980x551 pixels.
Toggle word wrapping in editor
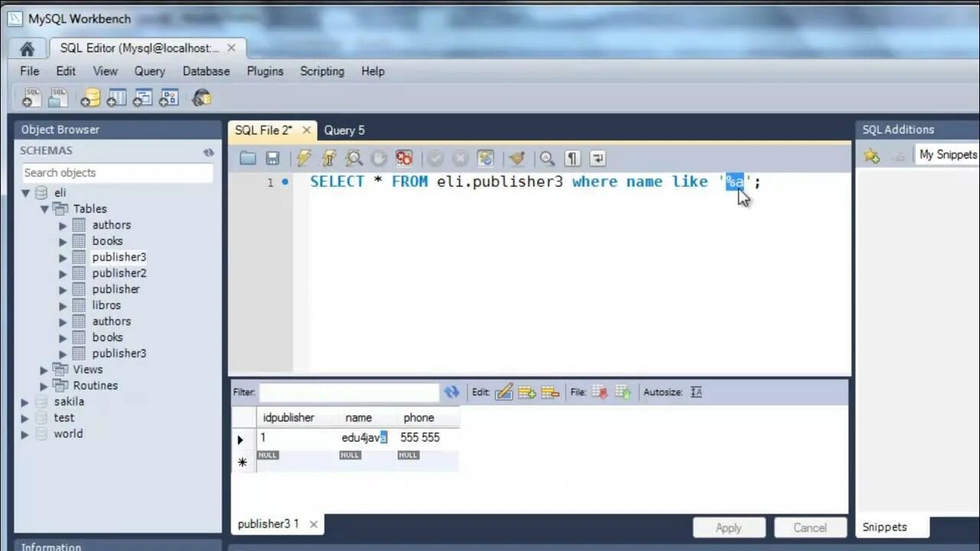597,158
